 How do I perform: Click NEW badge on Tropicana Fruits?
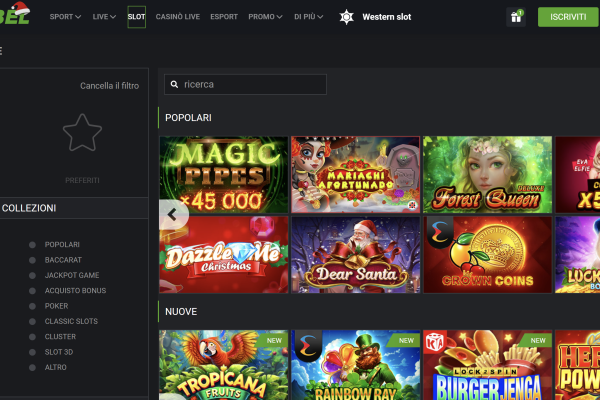(274, 340)
